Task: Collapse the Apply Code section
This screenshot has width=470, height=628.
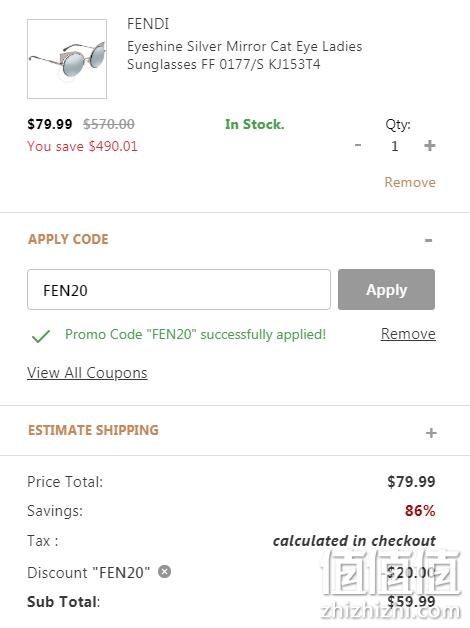Action: [x=428, y=240]
